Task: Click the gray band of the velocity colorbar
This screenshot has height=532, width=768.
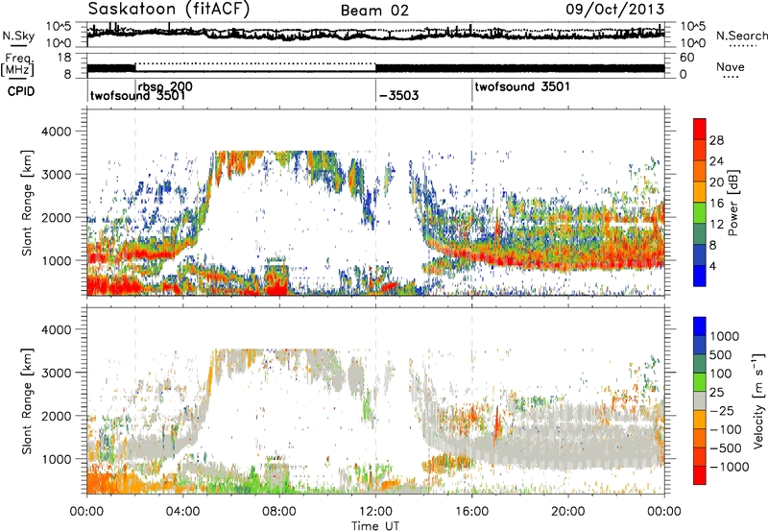Action: [x=700, y=401]
